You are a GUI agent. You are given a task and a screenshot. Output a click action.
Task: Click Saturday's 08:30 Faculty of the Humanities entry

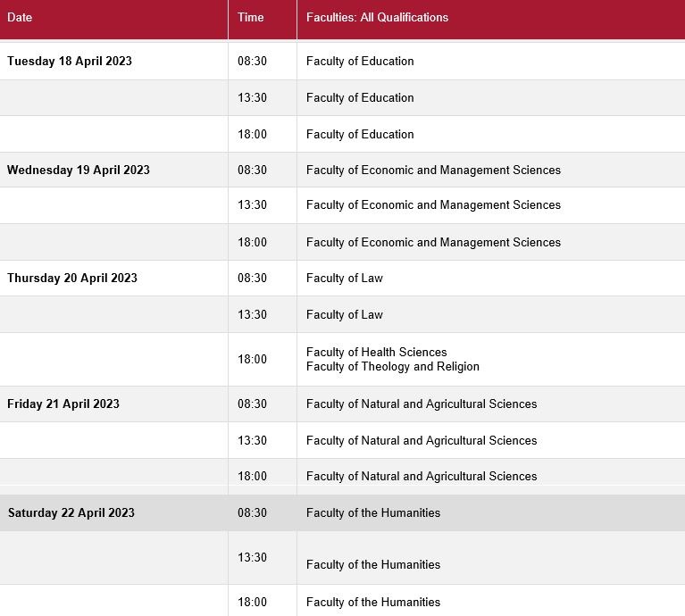point(372,512)
